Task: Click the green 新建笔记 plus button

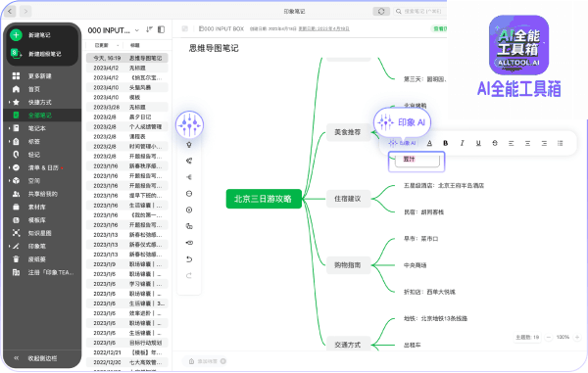Action: [x=16, y=35]
